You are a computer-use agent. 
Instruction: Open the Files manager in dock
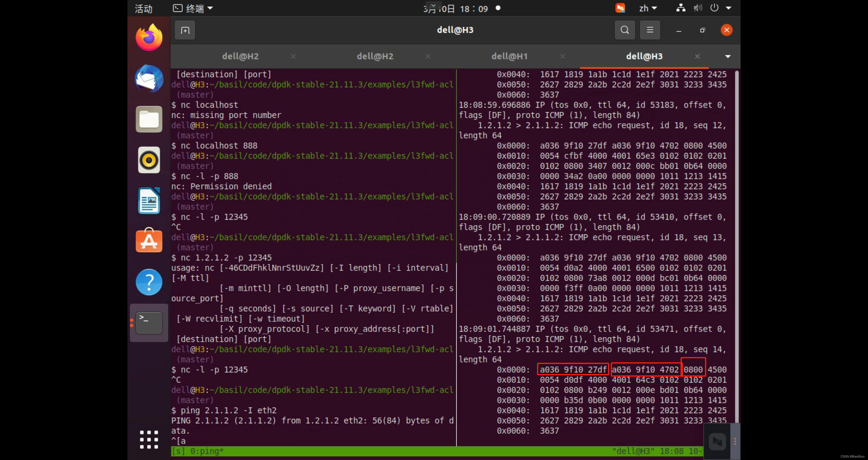(x=149, y=119)
